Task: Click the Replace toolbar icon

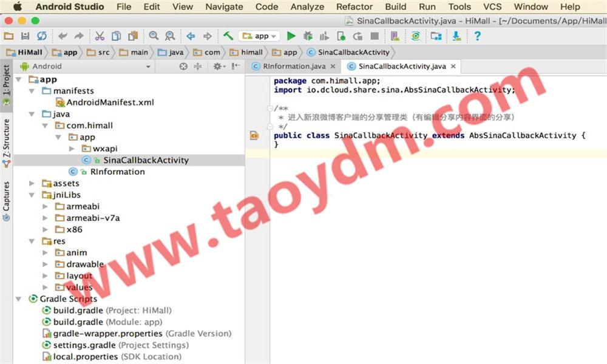Action: (x=170, y=36)
